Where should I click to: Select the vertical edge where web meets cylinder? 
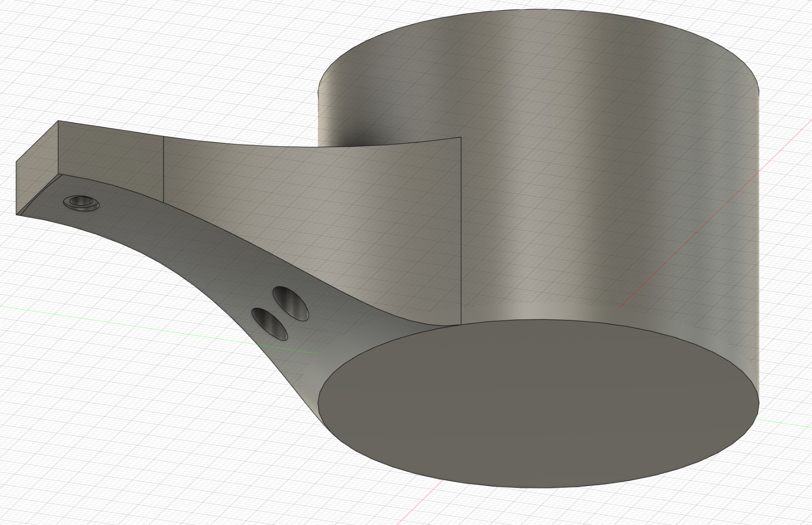[461, 228]
